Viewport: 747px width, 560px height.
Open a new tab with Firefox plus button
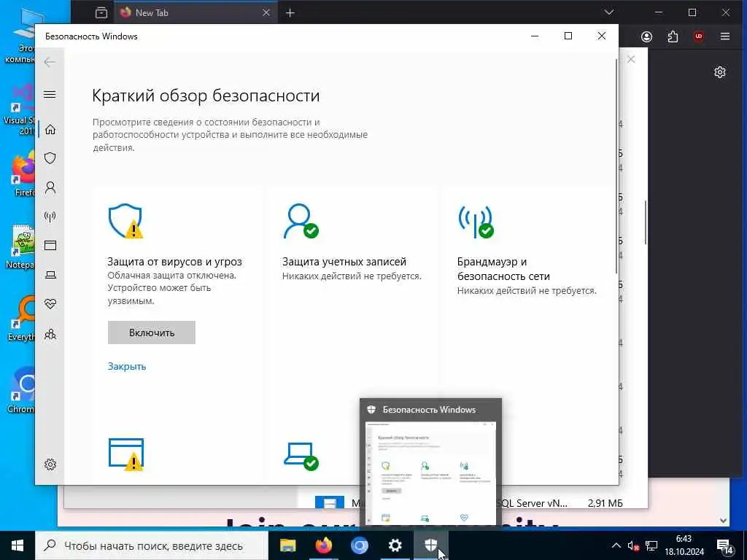click(x=290, y=13)
